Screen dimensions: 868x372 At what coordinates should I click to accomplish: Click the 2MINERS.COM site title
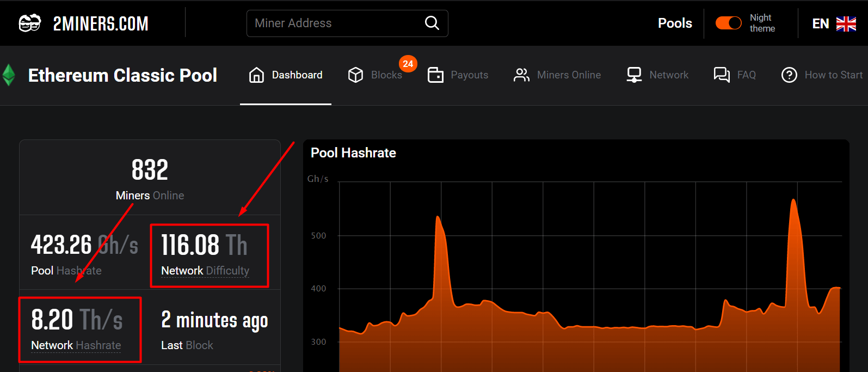click(101, 23)
